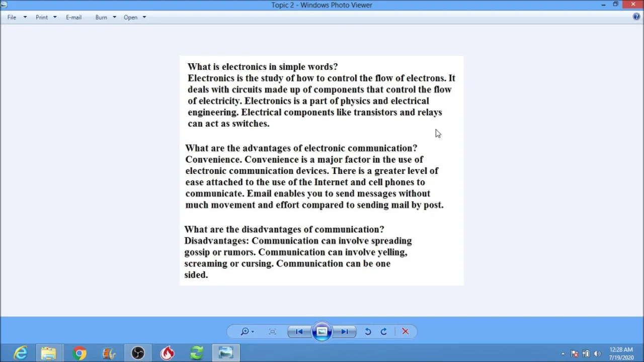The image size is (644, 362).
Task: Click the E-mail toolbar button
Action: pyautogui.click(x=73, y=17)
